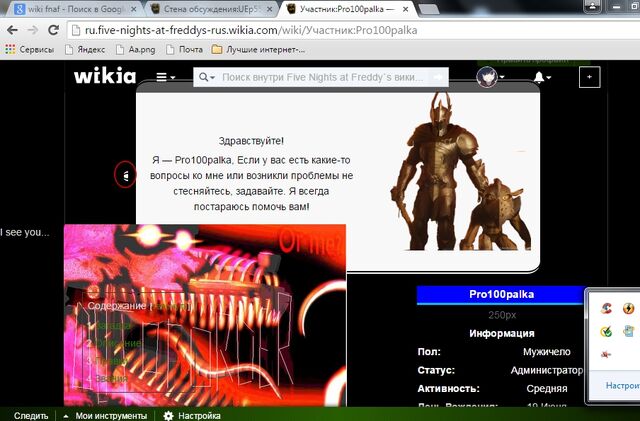Open the Aa.png bookmark
Image resolution: width=640 pixels, height=421 pixels.
136,50
